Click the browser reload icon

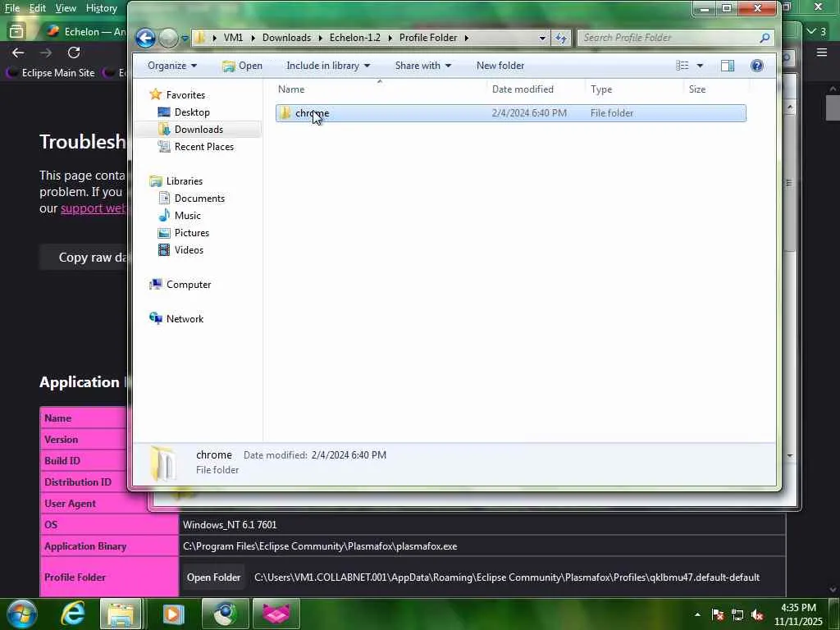click(74, 52)
